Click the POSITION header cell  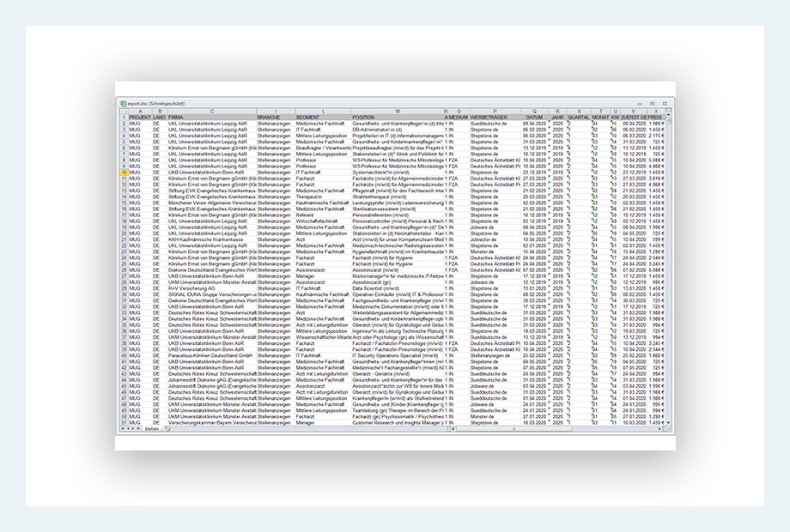398,118
